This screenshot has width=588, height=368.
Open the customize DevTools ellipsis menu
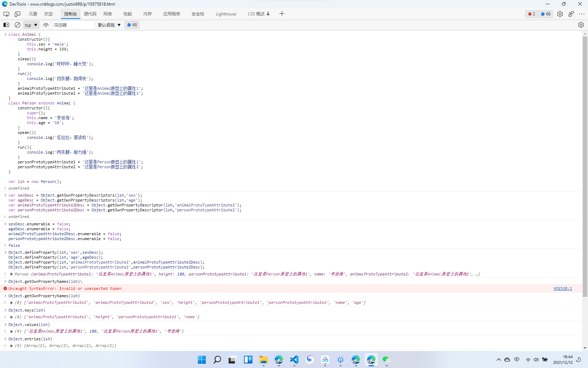pos(582,14)
